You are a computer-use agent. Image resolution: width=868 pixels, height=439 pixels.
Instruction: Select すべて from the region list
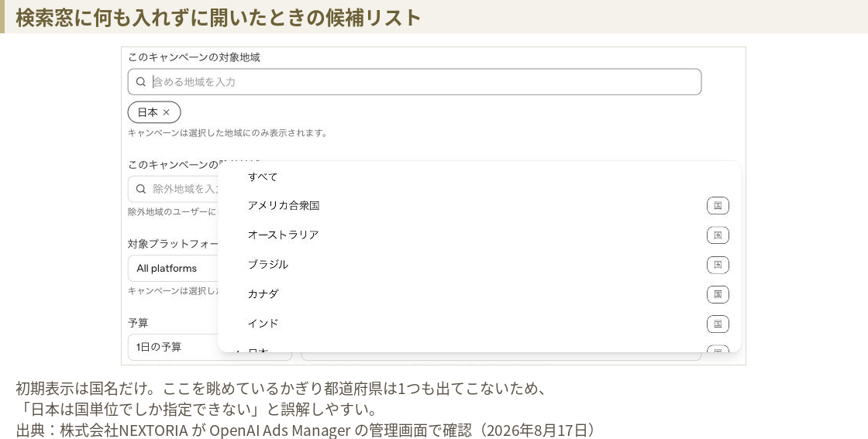[x=480, y=177]
